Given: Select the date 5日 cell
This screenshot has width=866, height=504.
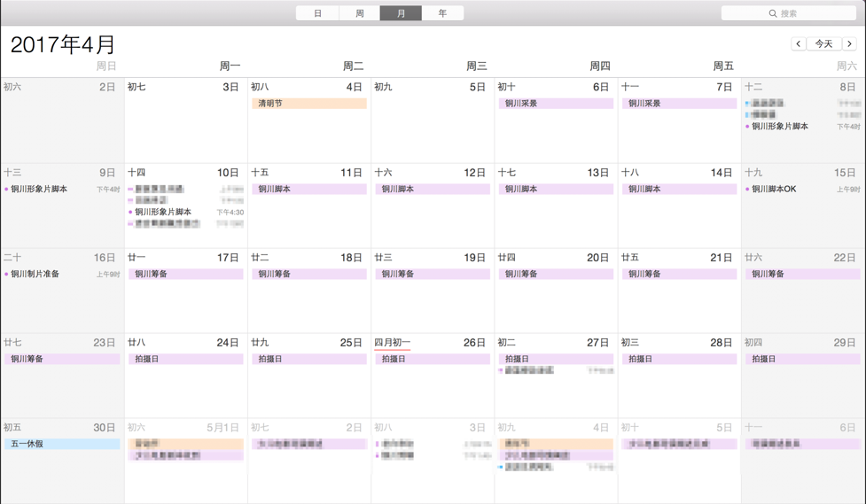Looking at the screenshot, I should click(433, 120).
